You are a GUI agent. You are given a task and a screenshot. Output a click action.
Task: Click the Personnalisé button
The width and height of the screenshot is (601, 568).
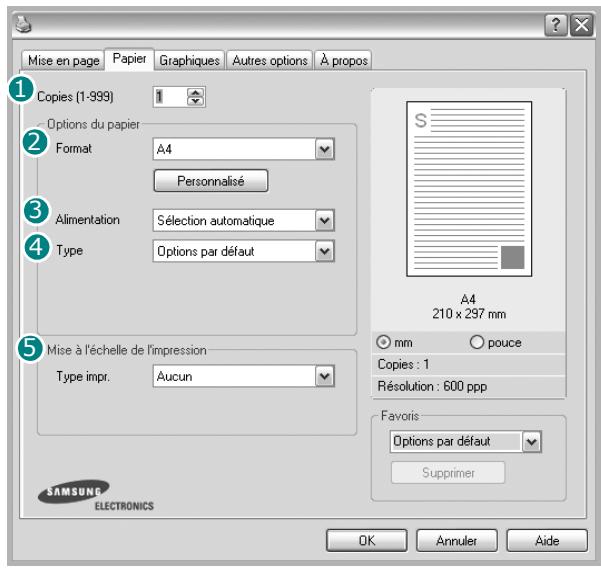pyautogui.click(x=211, y=181)
